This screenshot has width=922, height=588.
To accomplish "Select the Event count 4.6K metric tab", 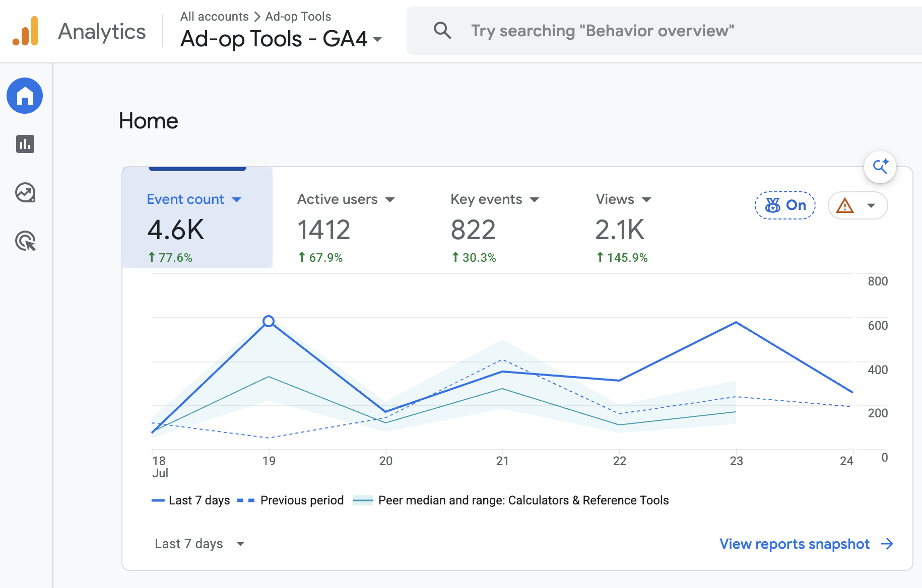I will click(197, 217).
